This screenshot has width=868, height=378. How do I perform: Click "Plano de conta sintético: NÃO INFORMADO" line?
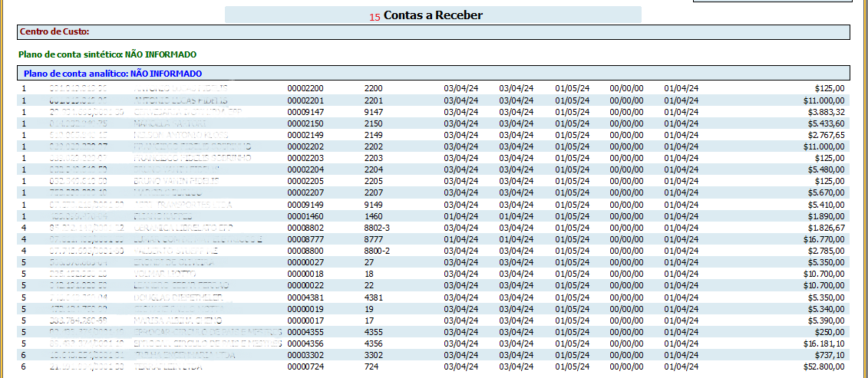click(x=107, y=54)
